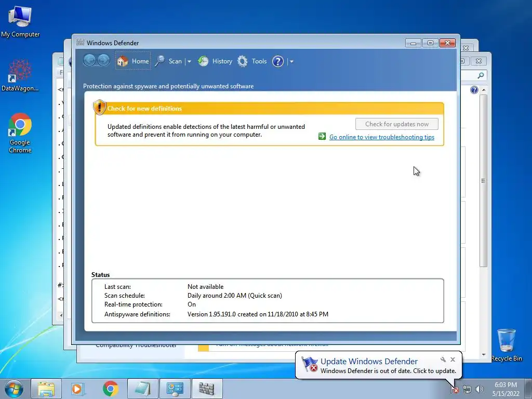Click Daily around 2:00 AM schedule text
Screen dimensions: 532x399
click(234, 296)
